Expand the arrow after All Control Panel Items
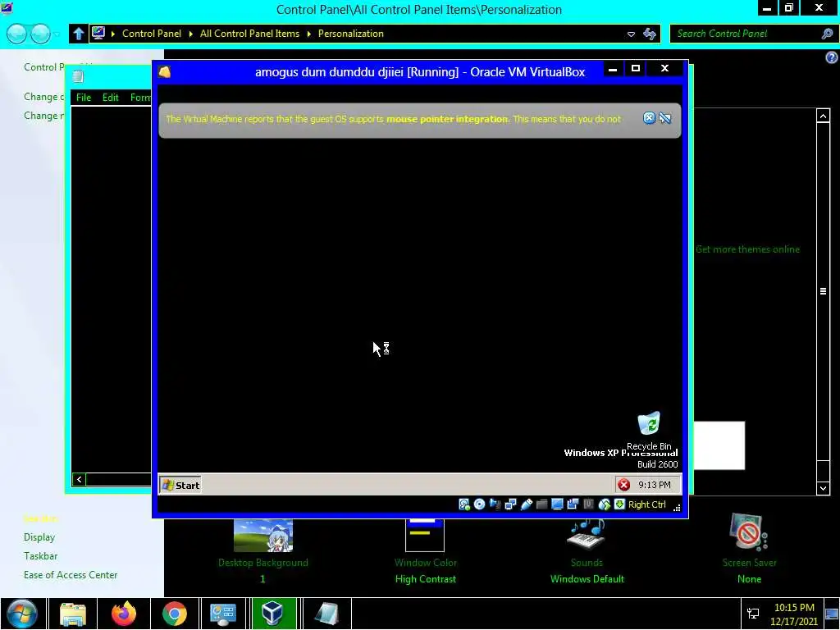Viewport: 840px width, 630px height. tap(309, 34)
